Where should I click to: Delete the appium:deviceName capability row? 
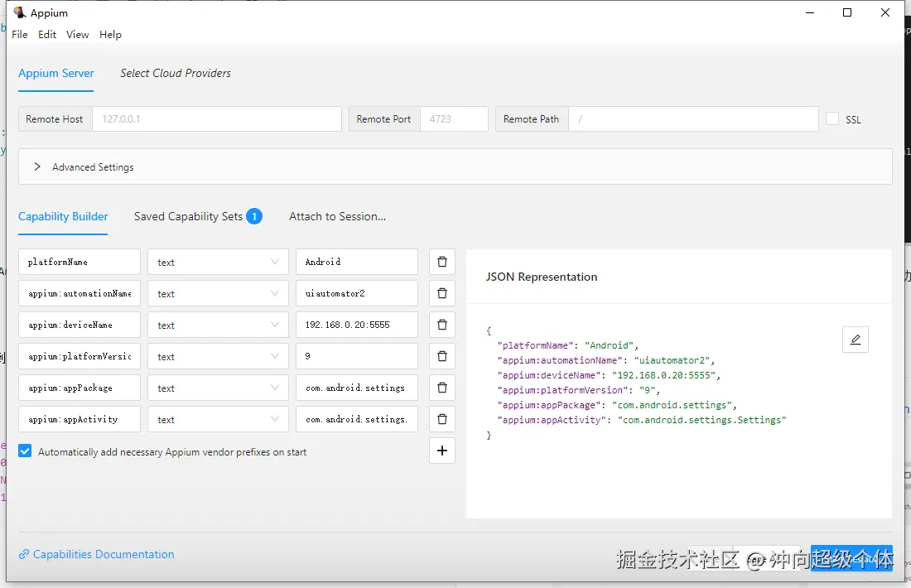(442, 324)
